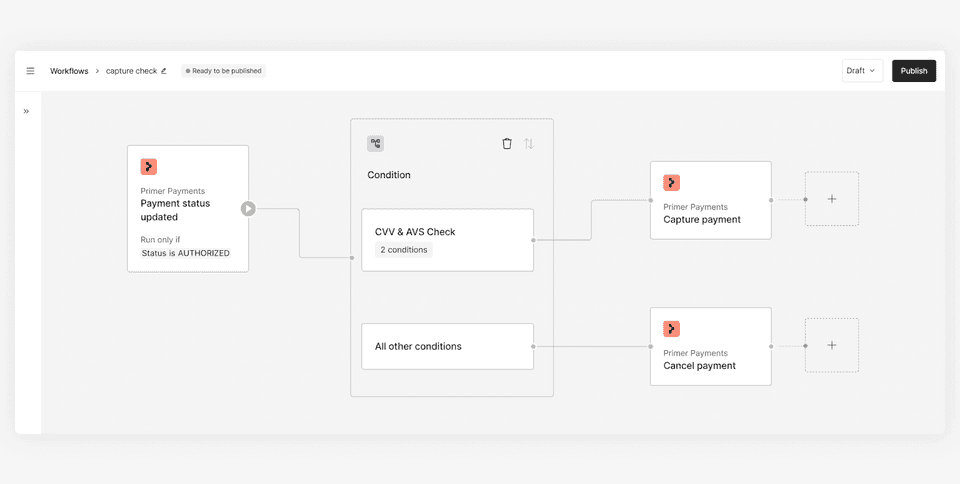The height and width of the screenshot is (484, 960).
Task: Click the Status is AUTHORIZED condition tag
Action: [x=186, y=253]
